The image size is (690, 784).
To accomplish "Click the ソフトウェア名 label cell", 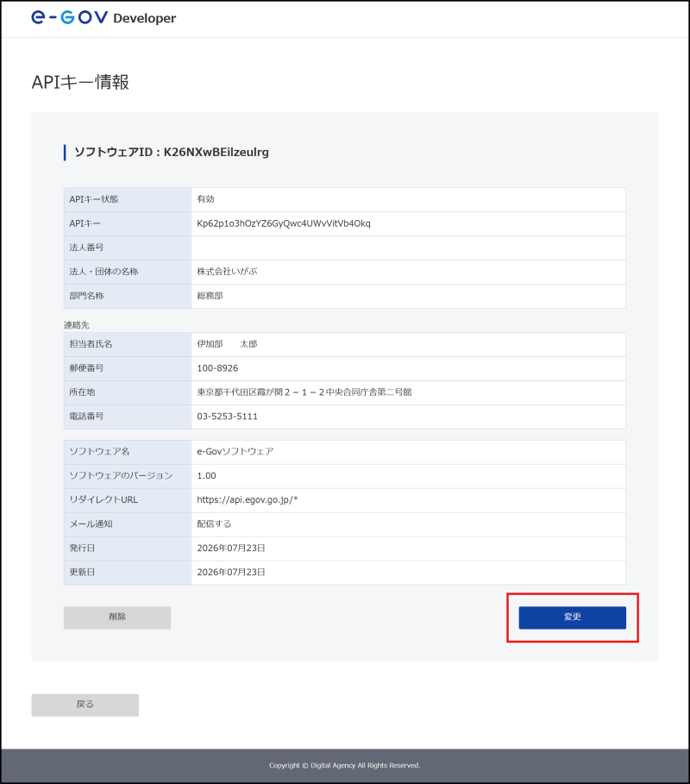I will 128,452.
